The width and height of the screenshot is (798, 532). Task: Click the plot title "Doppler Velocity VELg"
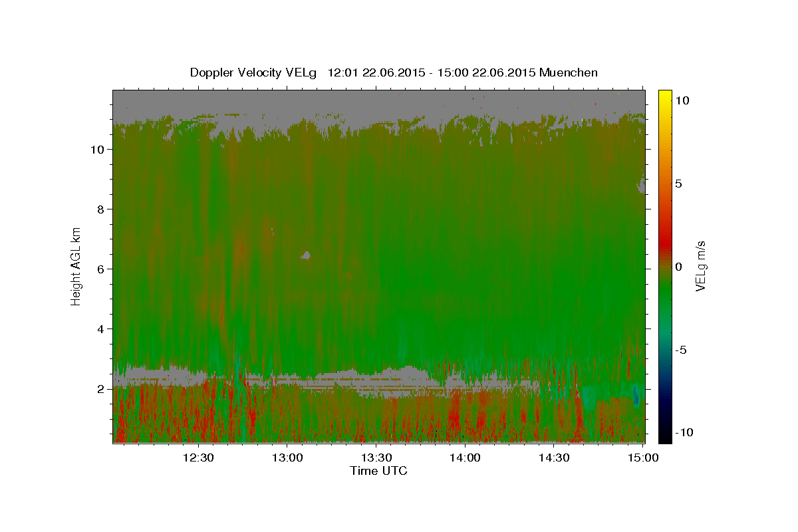[253, 72]
